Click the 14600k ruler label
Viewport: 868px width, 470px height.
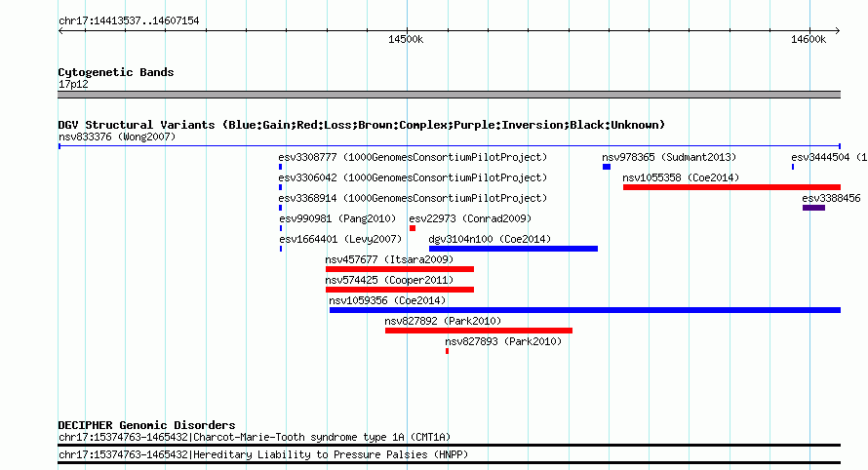tap(809, 39)
